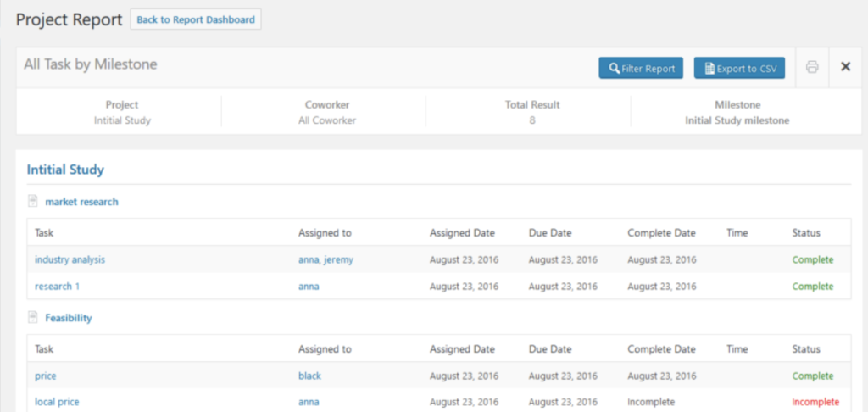Click the All Coworker value
Image resolution: width=868 pixels, height=412 pixels.
click(x=327, y=120)
